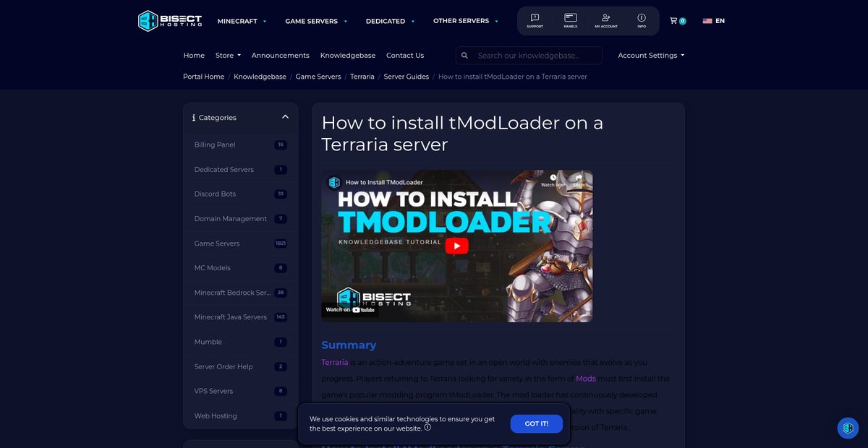
Task: Open the Info icon in header
Action: (642, 21)
